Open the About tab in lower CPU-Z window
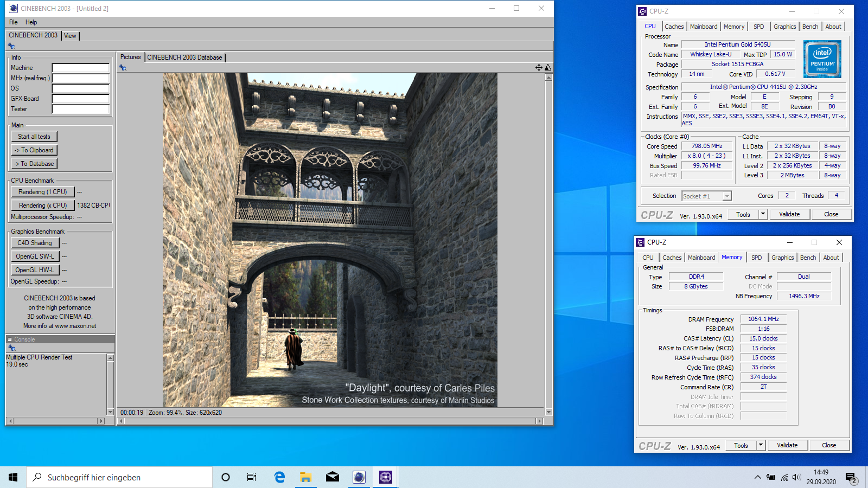Screen dimensions: 868x488 coord(831,258)
